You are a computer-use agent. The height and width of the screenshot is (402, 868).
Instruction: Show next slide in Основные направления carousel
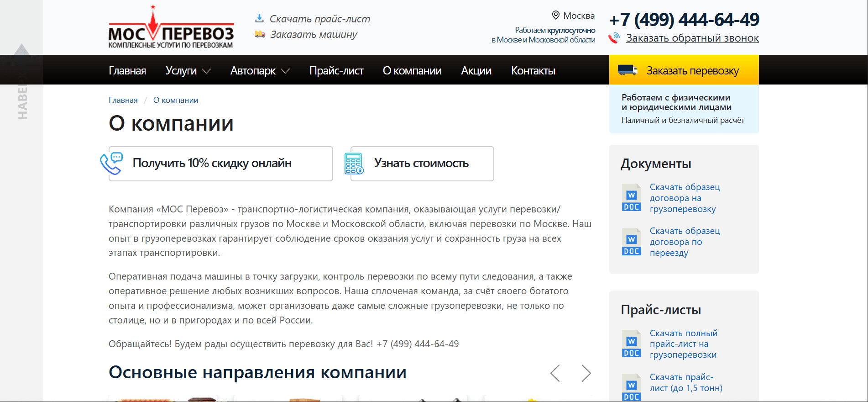pyautogui.click(x=586, y=373)
